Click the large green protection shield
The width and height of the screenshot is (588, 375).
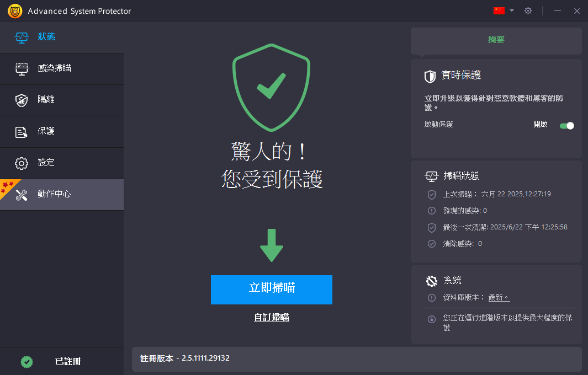(271, 88)
